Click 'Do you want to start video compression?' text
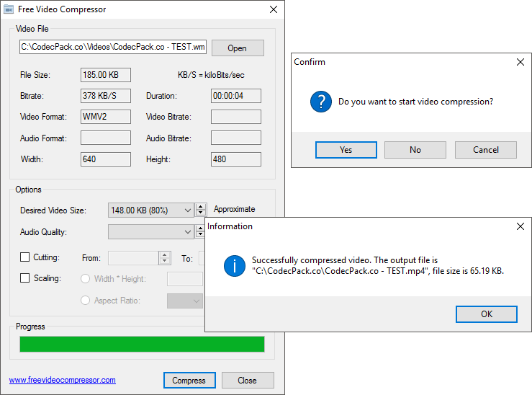 pyautogui.click(x=415, y=102)
